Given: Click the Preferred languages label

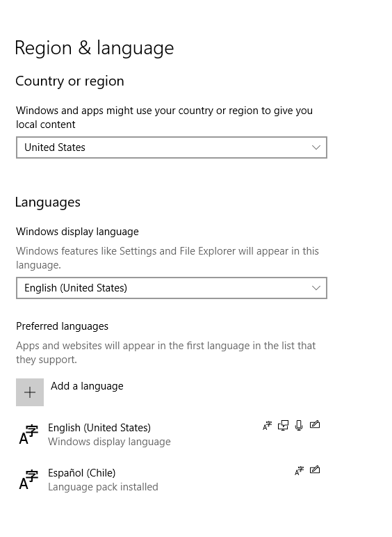Looking at the screenshot, I should click(x=63, y=326).
